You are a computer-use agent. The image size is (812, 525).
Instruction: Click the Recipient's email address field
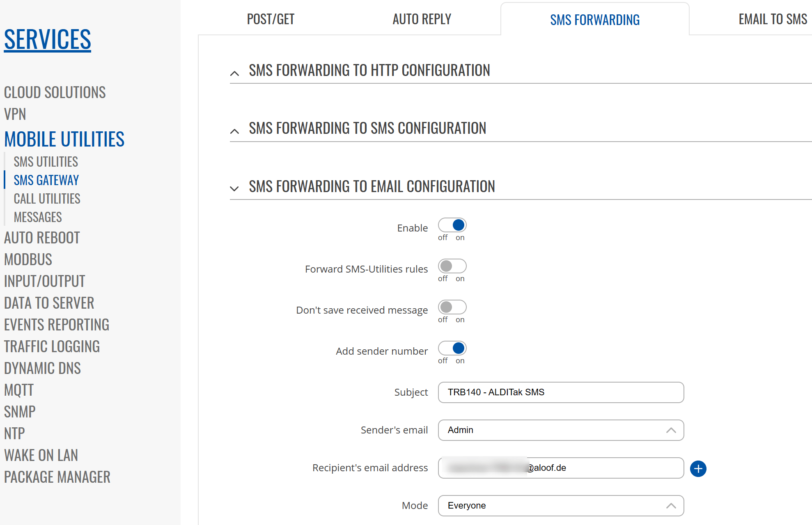coord(561,468)
